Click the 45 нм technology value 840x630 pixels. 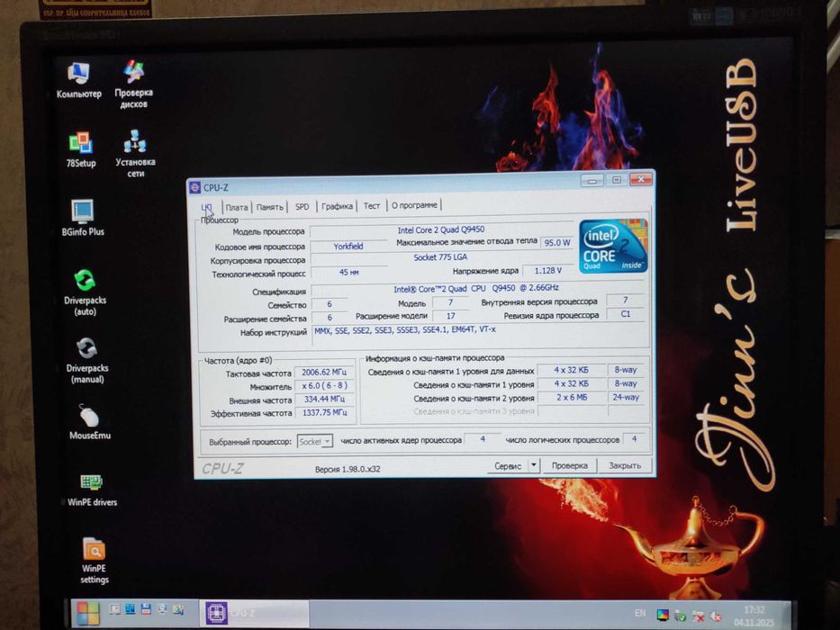(348, 273)
